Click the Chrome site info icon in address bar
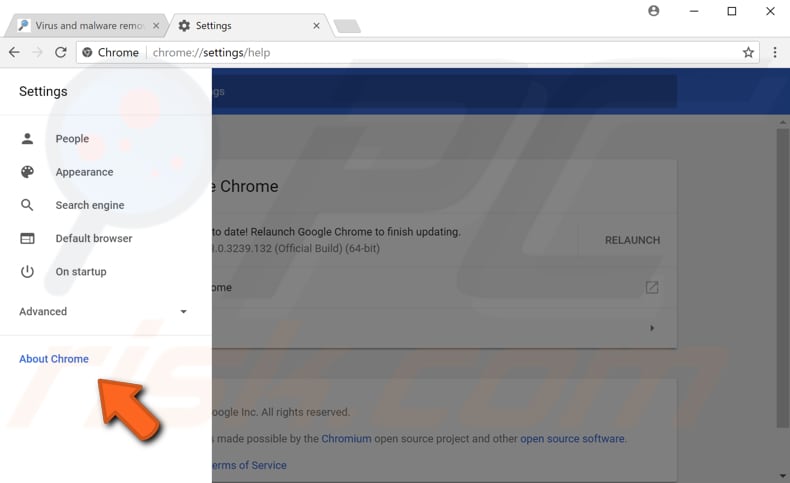The image size is (790, 483). [87, 52]
